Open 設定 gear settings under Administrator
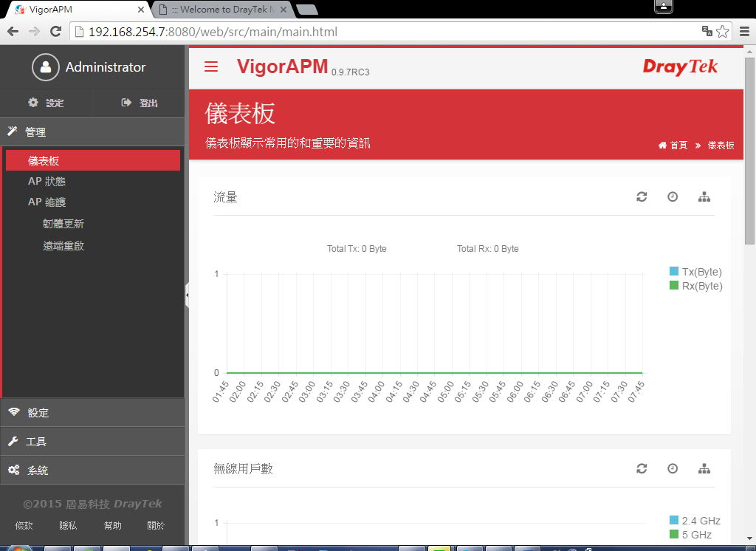 [46, 103]
